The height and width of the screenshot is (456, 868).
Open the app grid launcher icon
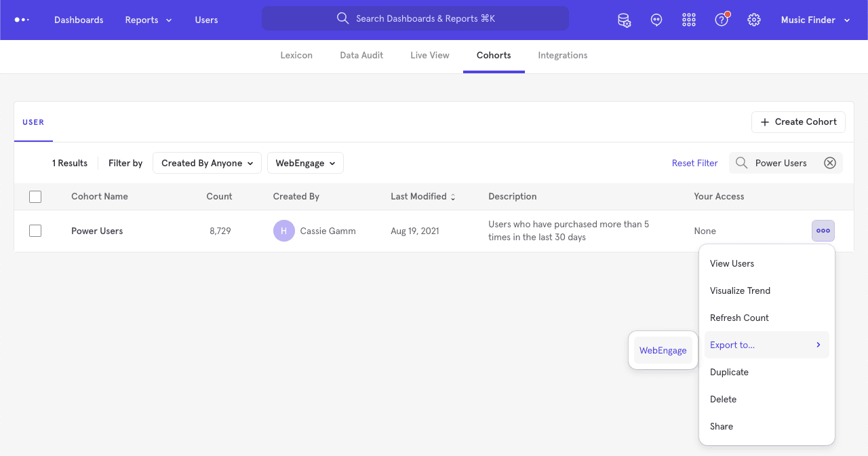point(688,20)
